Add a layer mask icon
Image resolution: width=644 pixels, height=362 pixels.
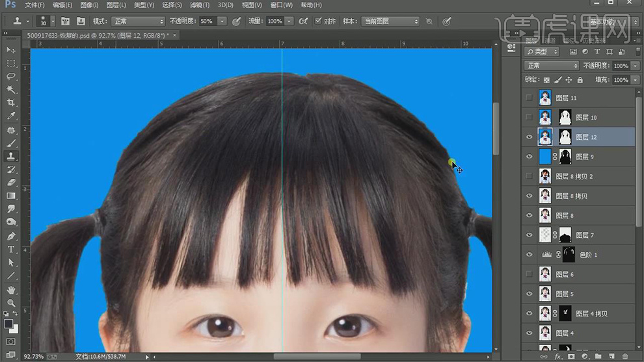coord(571,356)
